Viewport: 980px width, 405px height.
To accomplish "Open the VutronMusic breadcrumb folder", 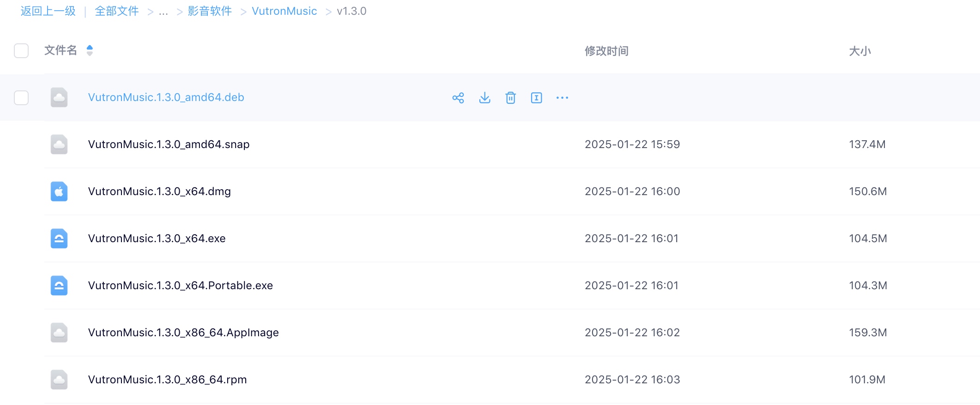I will (284, 11).
